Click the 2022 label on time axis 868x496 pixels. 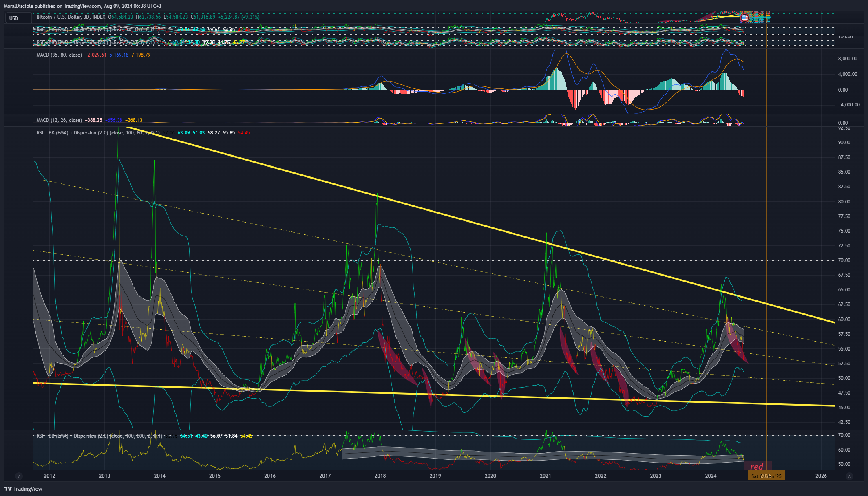coord(601,476)
